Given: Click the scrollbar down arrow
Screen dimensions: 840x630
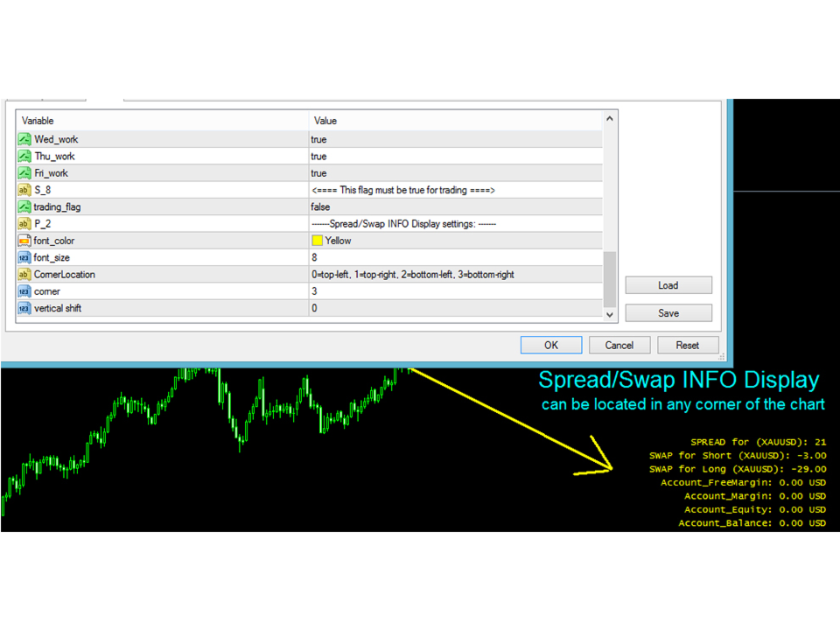Looking at the screenshot, I should tap(610, 314).
